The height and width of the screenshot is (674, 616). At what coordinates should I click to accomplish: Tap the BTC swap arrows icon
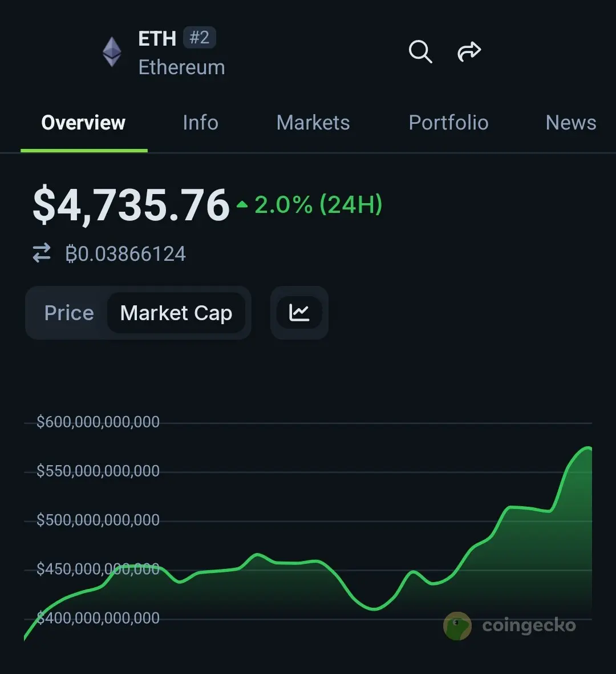pos(42,253)
